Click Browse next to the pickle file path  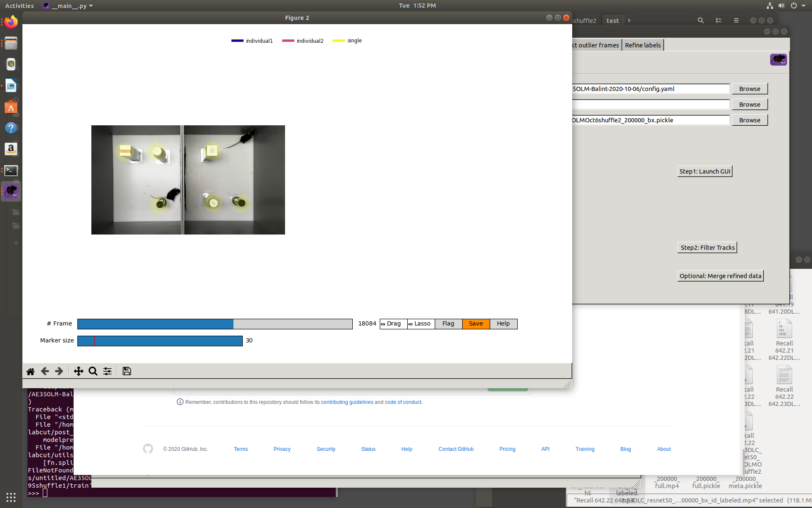click(749, 120)
